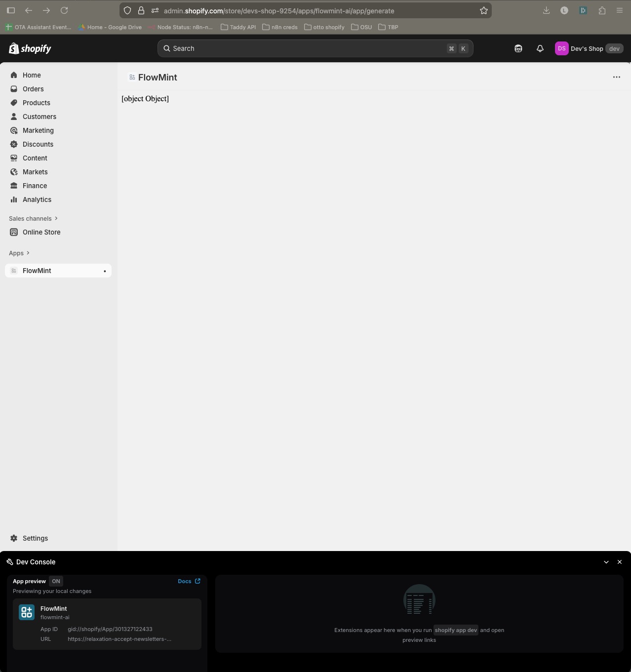631x672 pixels.
Task: Click the shield tracking protection icon
Action: (127, 10)
